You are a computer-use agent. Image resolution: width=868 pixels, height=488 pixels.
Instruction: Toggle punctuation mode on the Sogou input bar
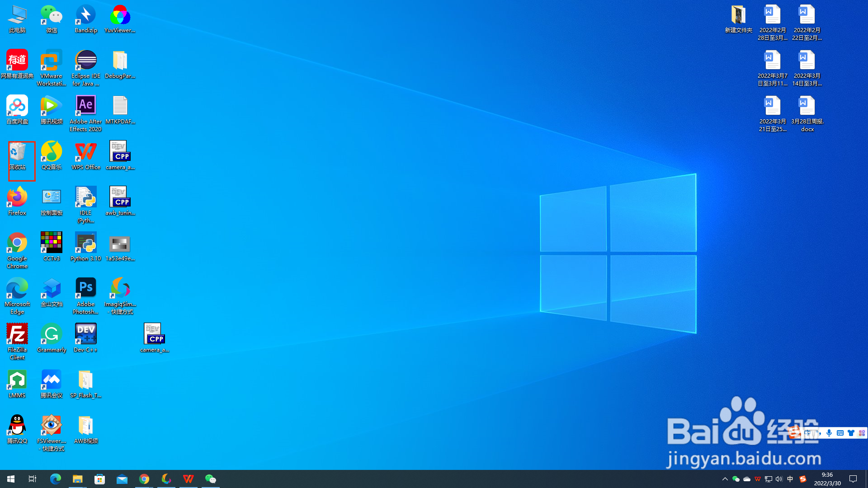[819, 433]
